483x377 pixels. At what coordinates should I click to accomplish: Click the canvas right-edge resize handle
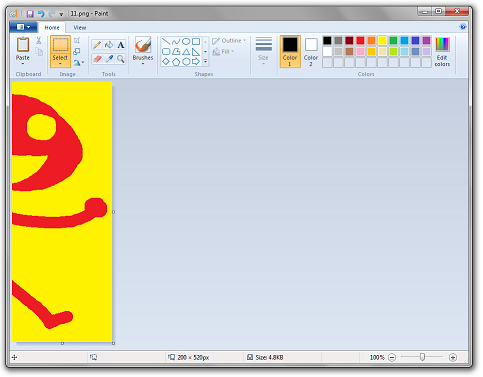click(x=113, y=212)
